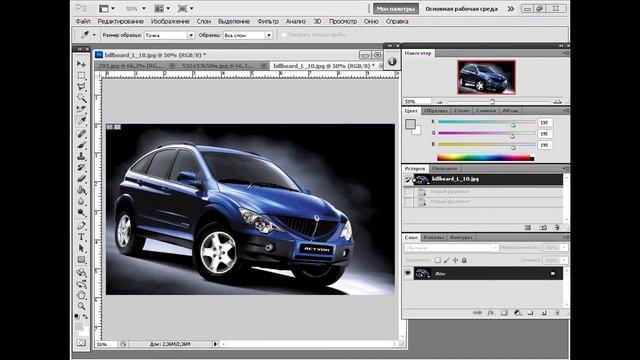Enable show sampling ring checkbox
The width and height of the screenshot is (640, 360).
tap(284, 35)
